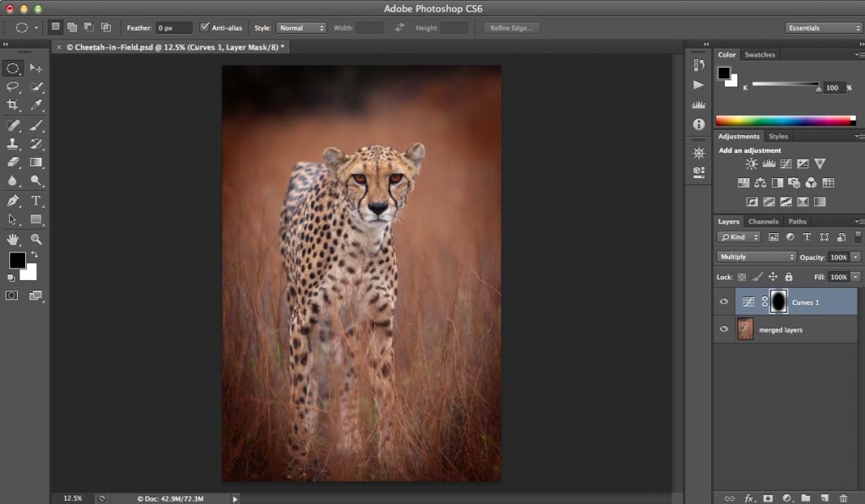Open the Style dropdown showing Normal
Image resolution: width=865 pixels, height=504 pixels.
tap(300, 27)
